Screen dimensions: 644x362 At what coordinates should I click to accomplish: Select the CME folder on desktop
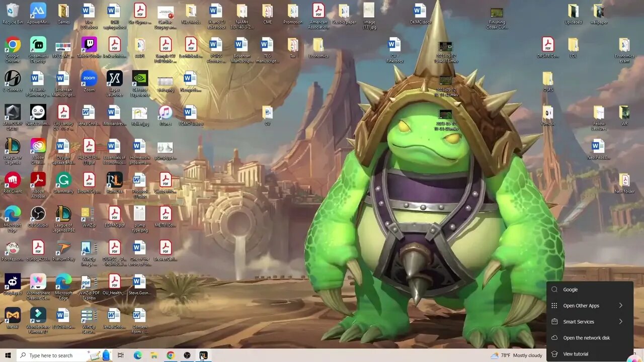[267, 14]
